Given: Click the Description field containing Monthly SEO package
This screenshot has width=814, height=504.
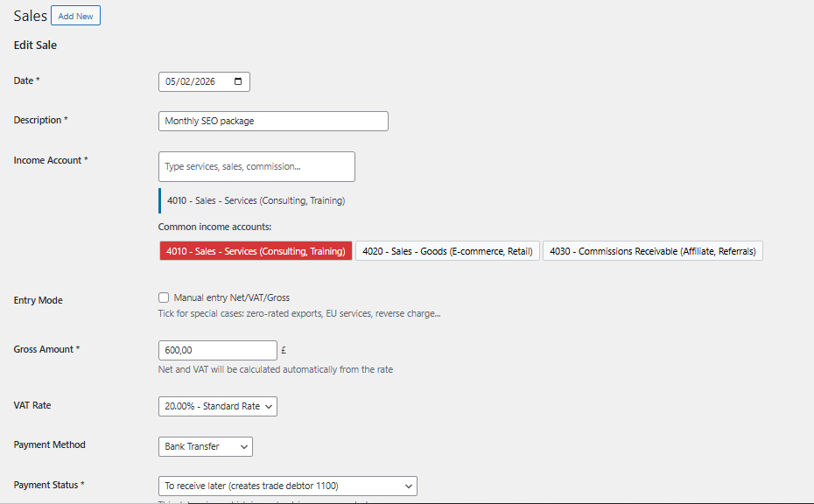Looking at the screenshot, I should [x=272, y=121].
